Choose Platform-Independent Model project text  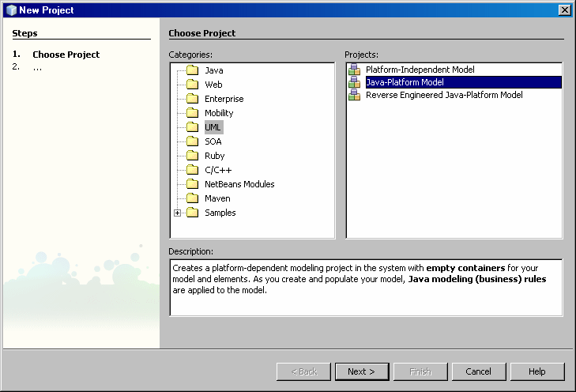click(420, 70)
